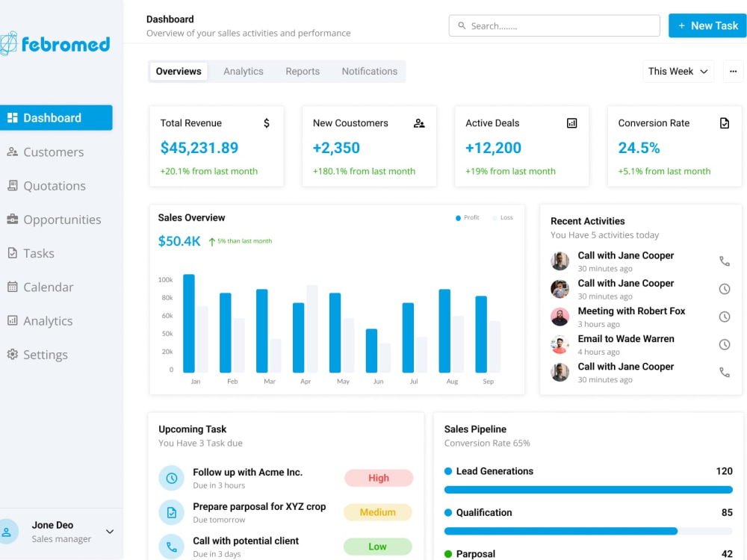The height and width of the screenshot is (560, 747).
Task: Click the blue Jun bar in chart
Action: tap(371, 351)
